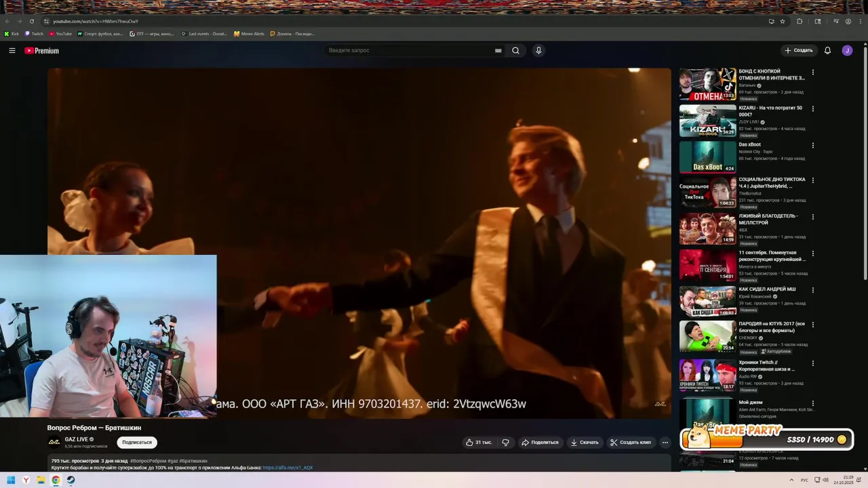Go forward in the browser
The image size is (868, 488).
(x=19, y=21)
